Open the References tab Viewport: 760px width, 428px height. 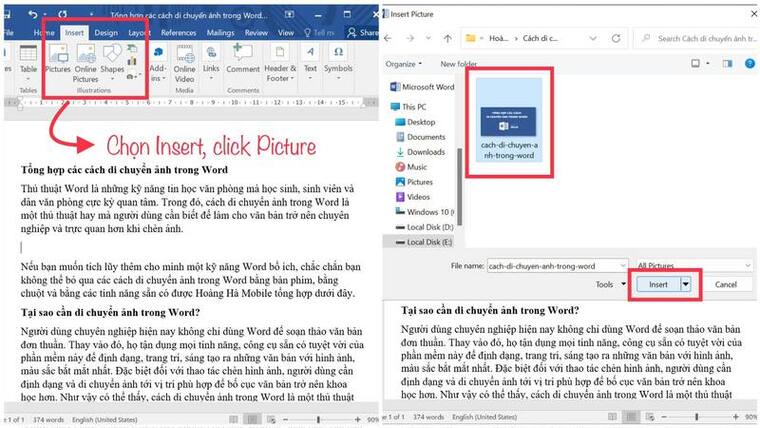coord(178,32)
